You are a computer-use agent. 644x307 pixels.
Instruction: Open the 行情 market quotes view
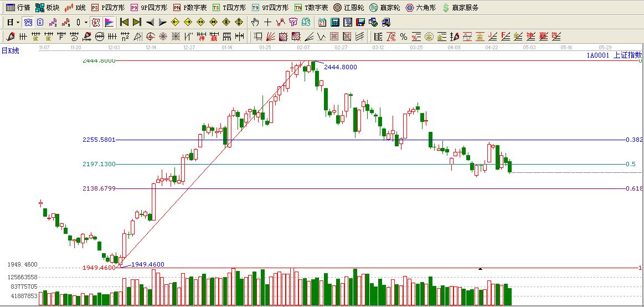(x=18, y=8)
